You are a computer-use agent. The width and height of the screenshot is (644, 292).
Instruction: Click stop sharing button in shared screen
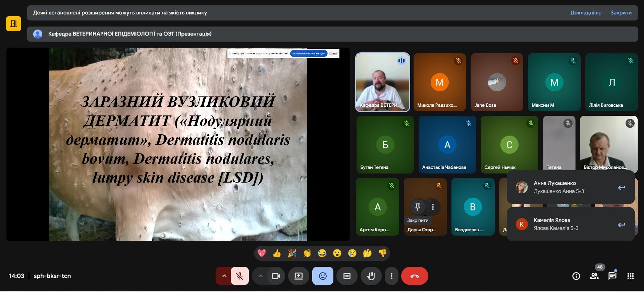309,53
